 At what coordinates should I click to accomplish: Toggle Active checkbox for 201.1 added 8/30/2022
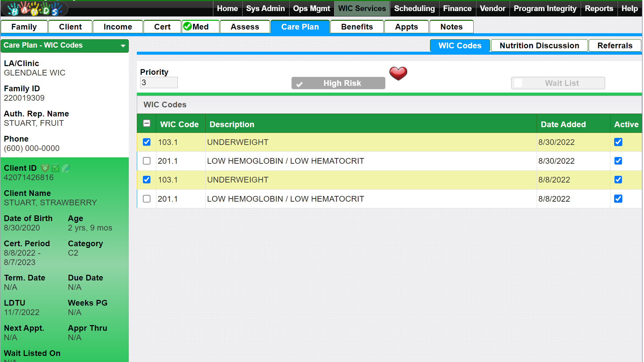click(x=618, y=161)
